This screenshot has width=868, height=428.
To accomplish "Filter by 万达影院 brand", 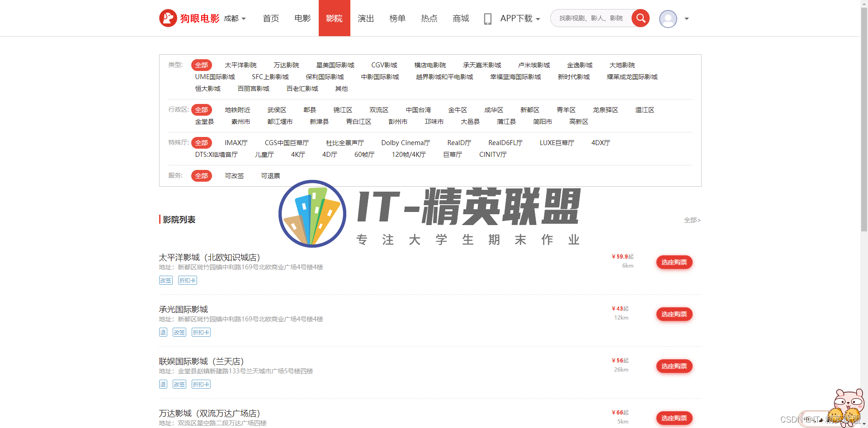I will 287,65.
